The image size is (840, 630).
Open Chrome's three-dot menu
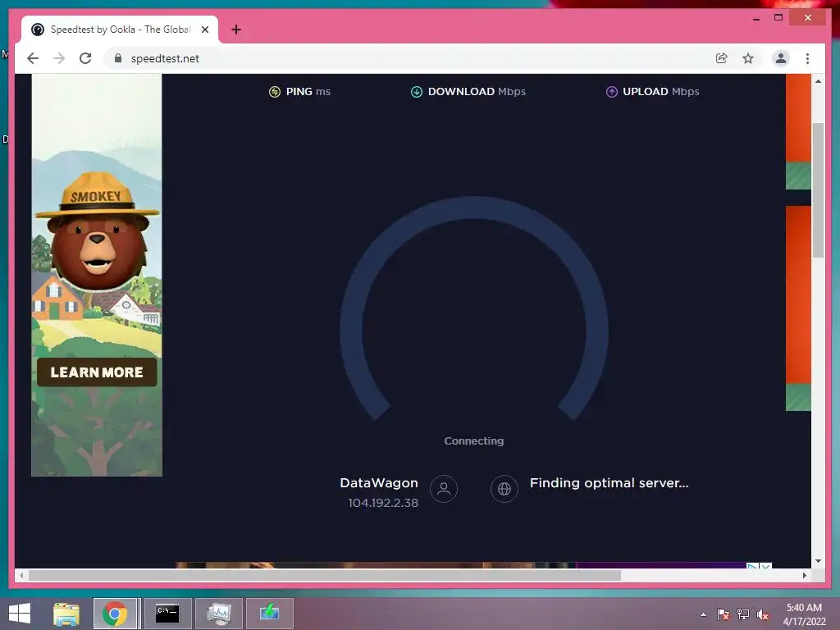point(807,58)
